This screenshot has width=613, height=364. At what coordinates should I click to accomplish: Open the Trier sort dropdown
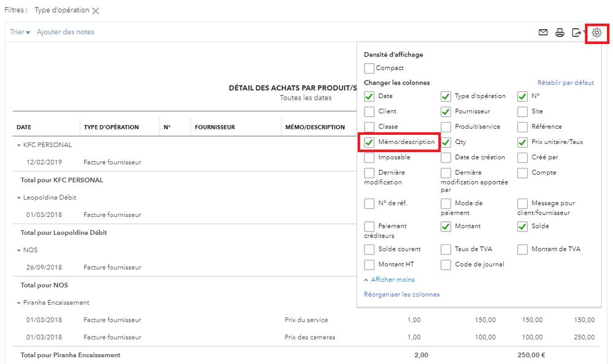point(20,32)
